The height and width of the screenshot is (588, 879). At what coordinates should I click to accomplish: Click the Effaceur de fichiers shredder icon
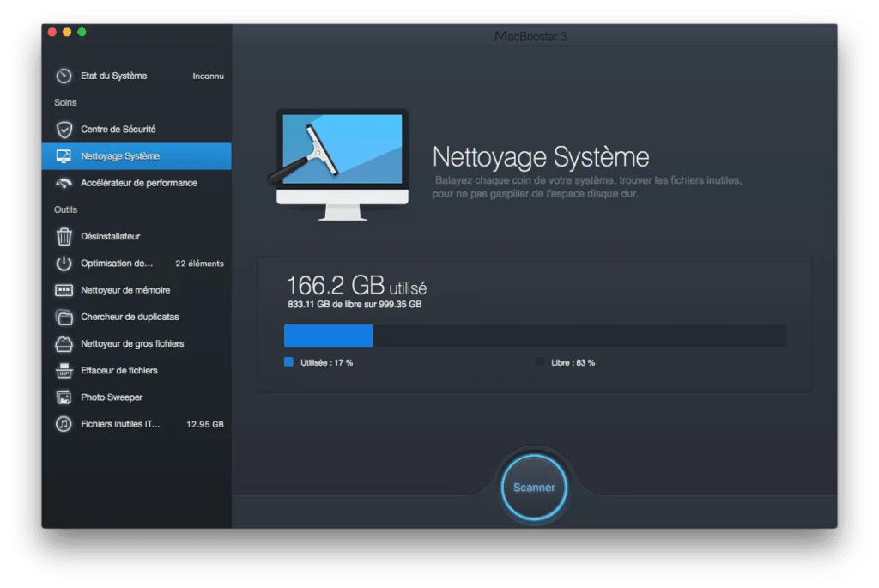click(64, 370)
